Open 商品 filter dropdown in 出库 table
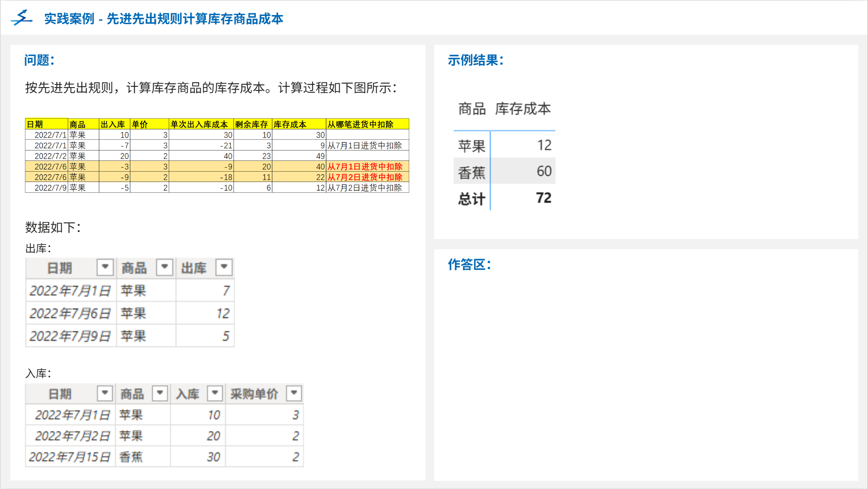The width and height of the screenshot is (868, 489). tap(164, 267)
